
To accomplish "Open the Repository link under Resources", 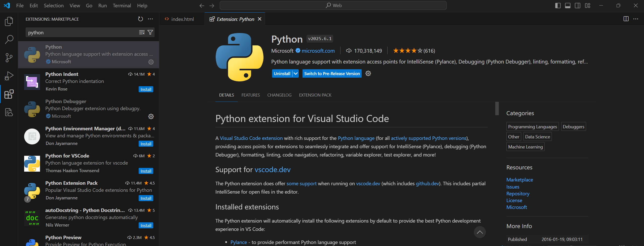I will [517, 194].
